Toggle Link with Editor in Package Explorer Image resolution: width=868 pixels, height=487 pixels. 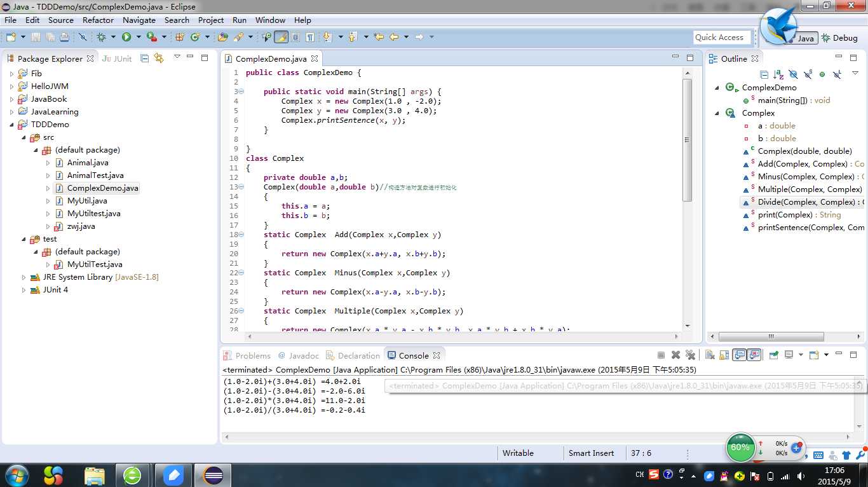click(x=159, y=58)
